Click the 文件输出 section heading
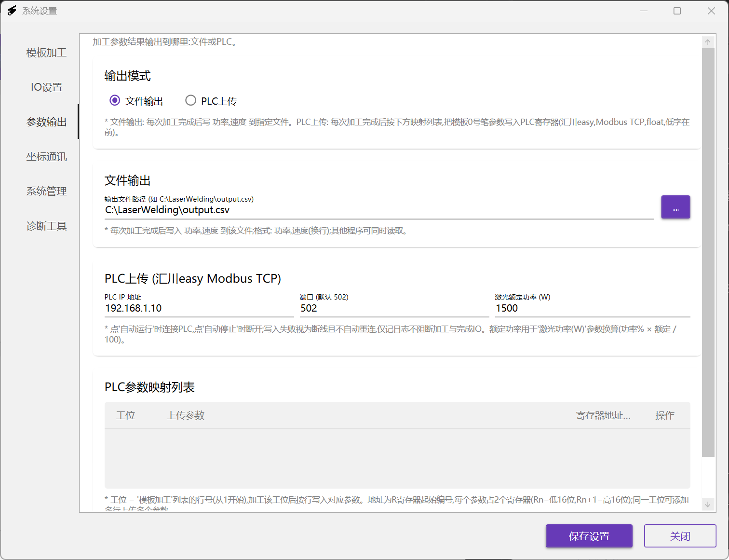This screenshot has width=729, height=560. click(128, 180)
